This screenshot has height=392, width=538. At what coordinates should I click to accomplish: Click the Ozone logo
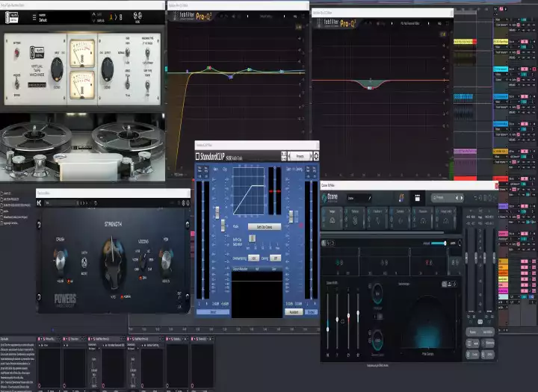pos(330,198)
